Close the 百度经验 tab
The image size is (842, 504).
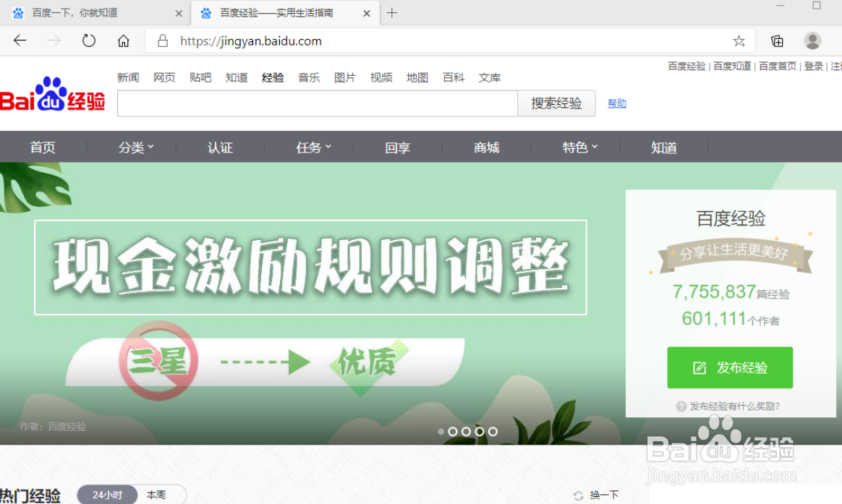[x=367, y=14]
